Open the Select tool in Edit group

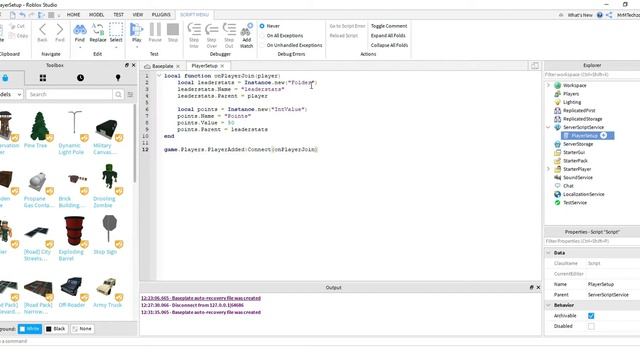[x=116, y=33]
